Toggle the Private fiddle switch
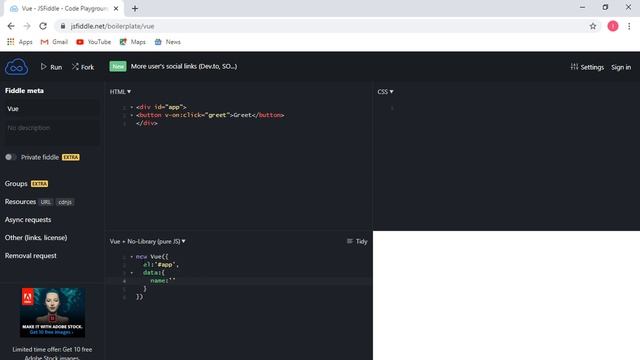Image resolution: width=640 pixels, height=360 pixels. tap(11, 157)
